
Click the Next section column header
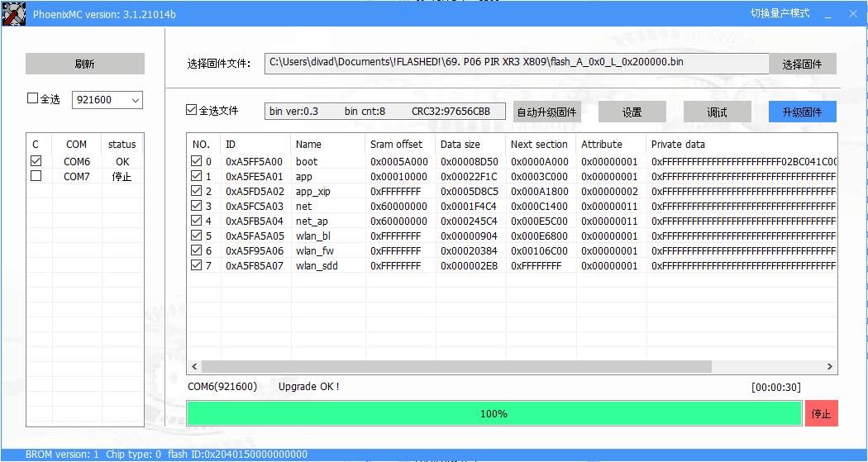tap(541, 145)
